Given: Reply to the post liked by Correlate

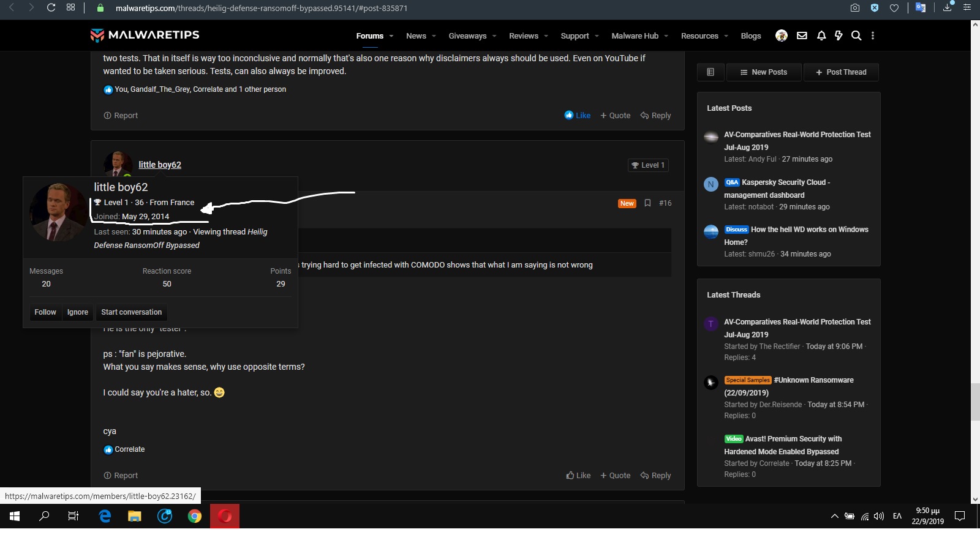Looking at the screenshot, I should coord(655,476).
